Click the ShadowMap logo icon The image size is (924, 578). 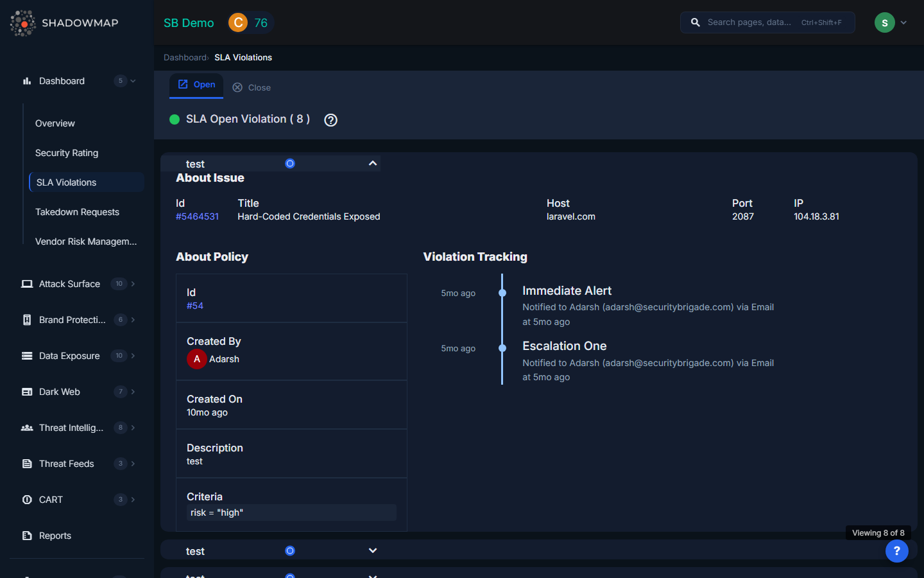tap(23, 23)
